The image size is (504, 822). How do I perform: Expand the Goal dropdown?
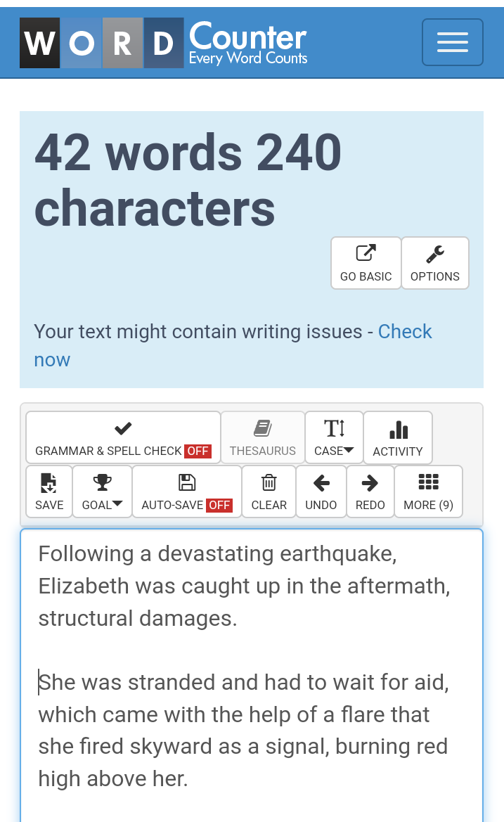tap(102, 492)
